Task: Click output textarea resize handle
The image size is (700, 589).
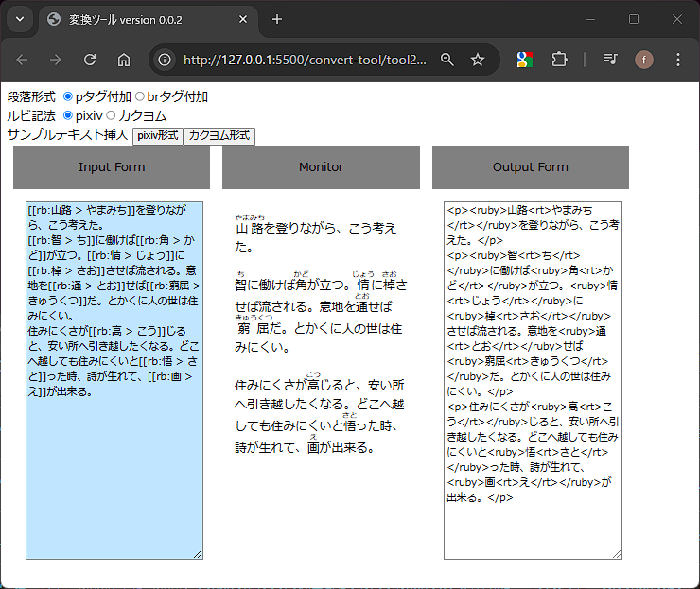Action: point(617,554)
